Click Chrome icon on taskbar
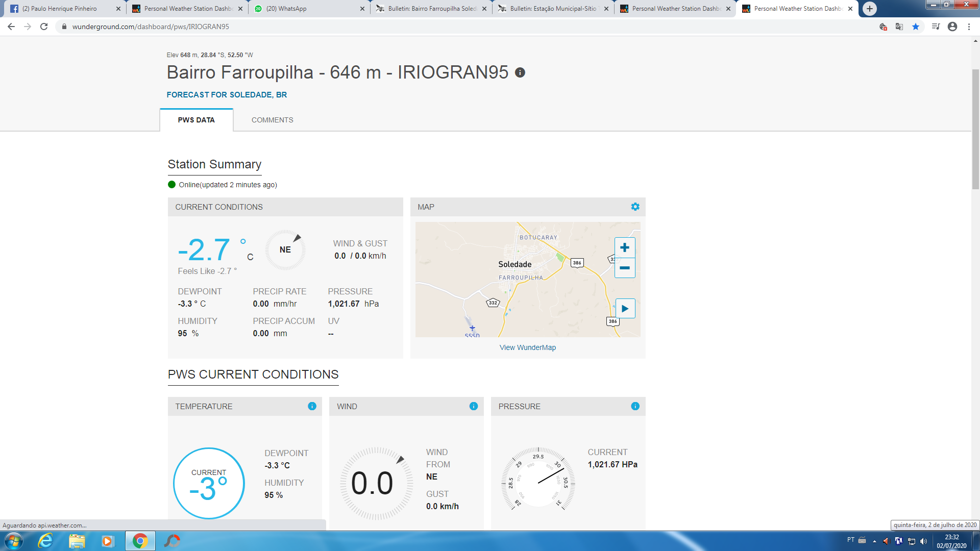 click(x=140, y=541)
